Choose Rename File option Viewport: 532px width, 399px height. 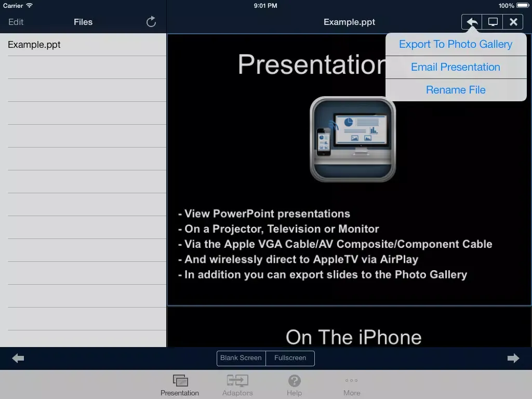click(456, 90)
